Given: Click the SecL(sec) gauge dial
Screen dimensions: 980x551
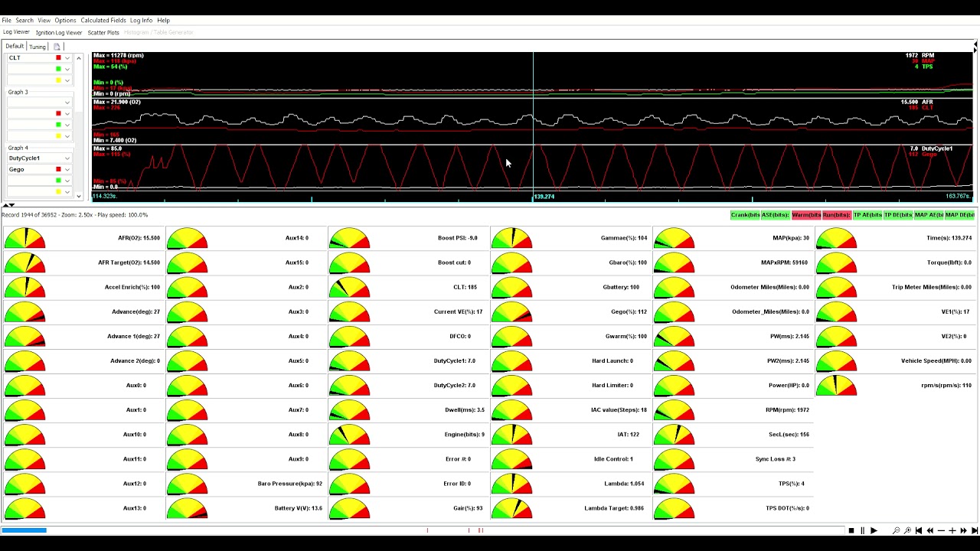Looking at the screenshot, I should click(x=675, y=435).
